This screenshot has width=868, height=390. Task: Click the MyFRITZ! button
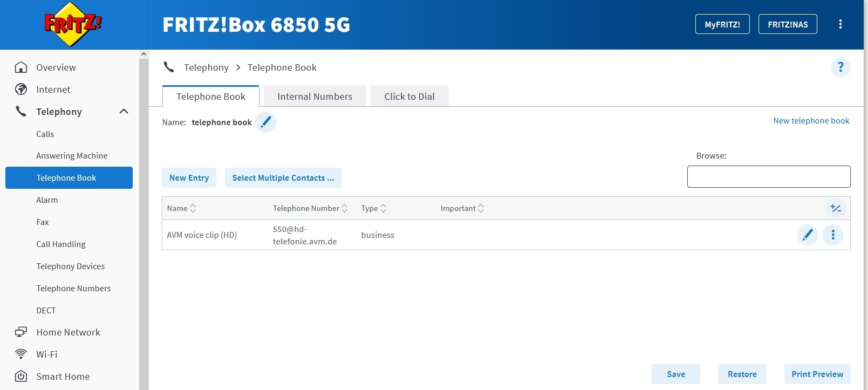point(722,24)
